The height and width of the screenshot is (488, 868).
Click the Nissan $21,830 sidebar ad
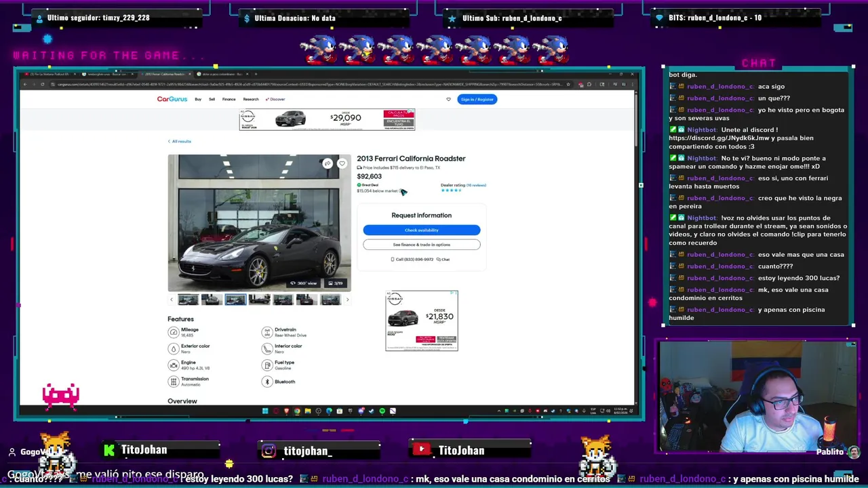coord(422,321)
